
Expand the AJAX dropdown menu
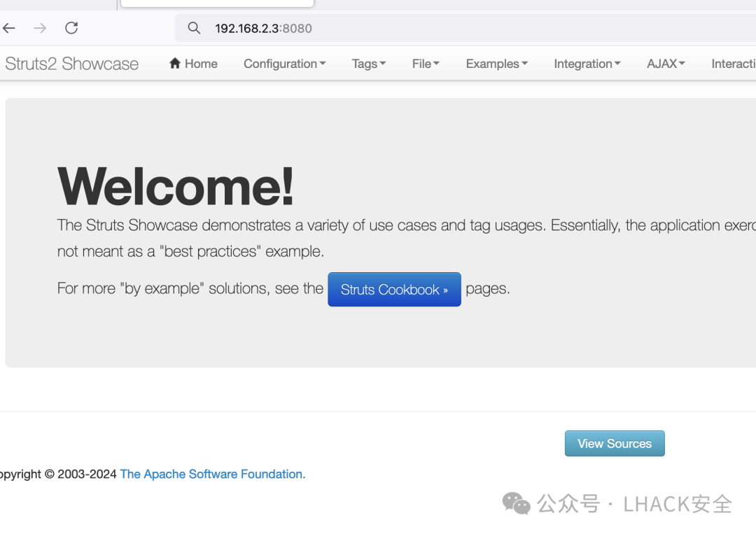pyautogui.click(x=666, y=64)
